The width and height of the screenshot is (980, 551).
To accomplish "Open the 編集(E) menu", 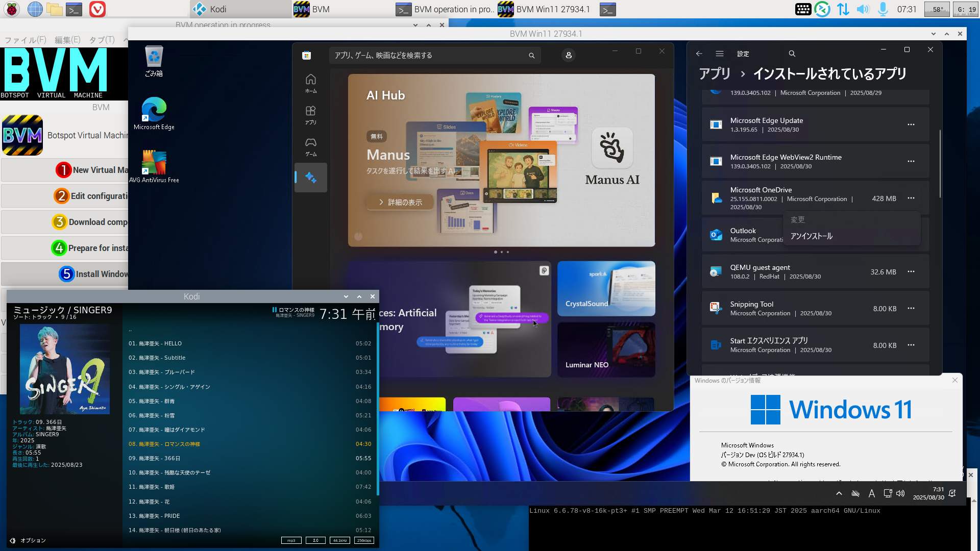I will click(x=67, y=40).
